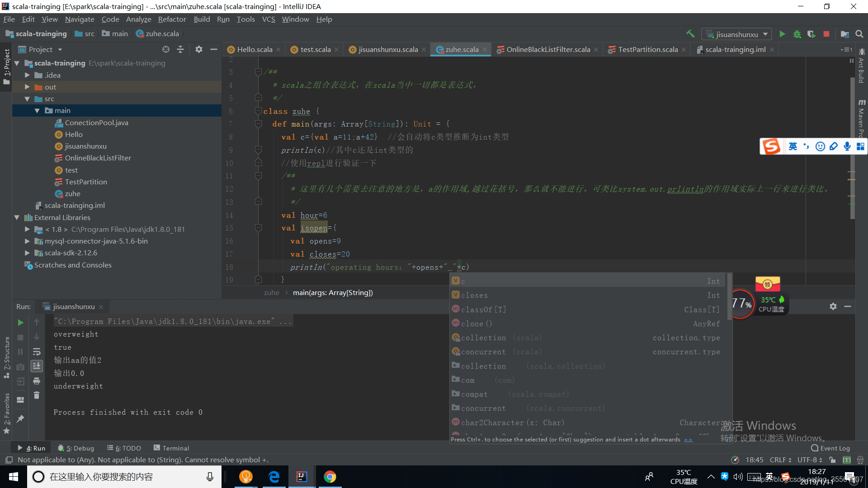Click the UTF-8 encoding widget
This screenshot has width=868, height=488.
pos(810,460)
